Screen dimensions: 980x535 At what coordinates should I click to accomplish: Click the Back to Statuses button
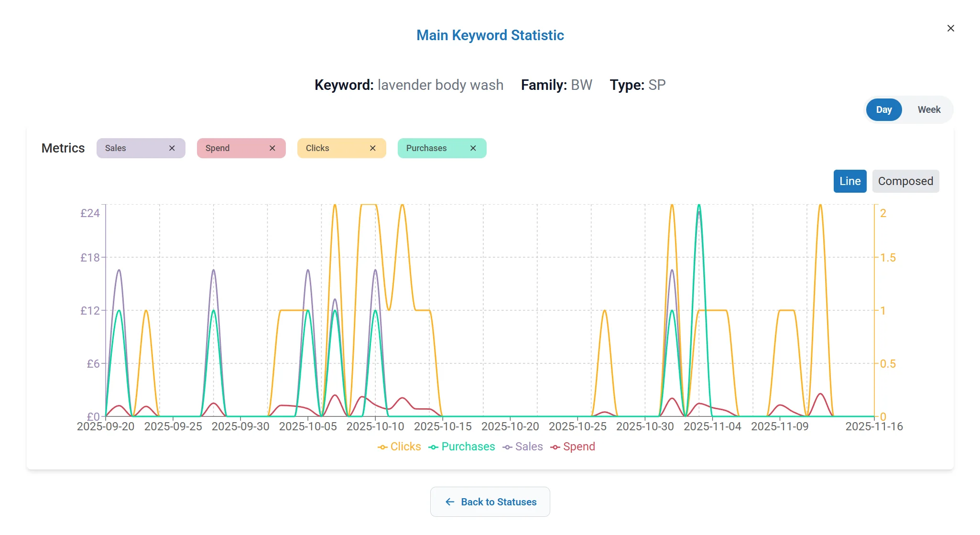pos(490,502)
